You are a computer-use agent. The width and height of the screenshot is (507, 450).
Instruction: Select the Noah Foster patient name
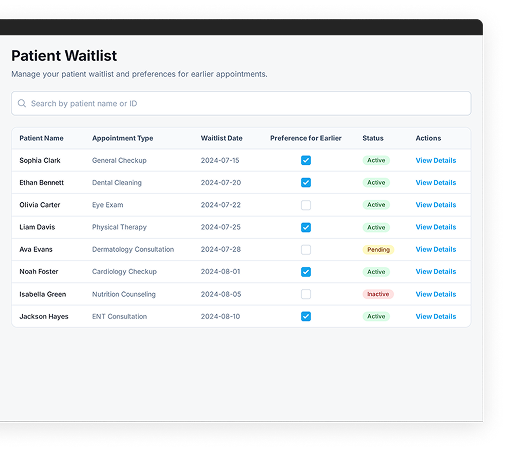[39, 272]
